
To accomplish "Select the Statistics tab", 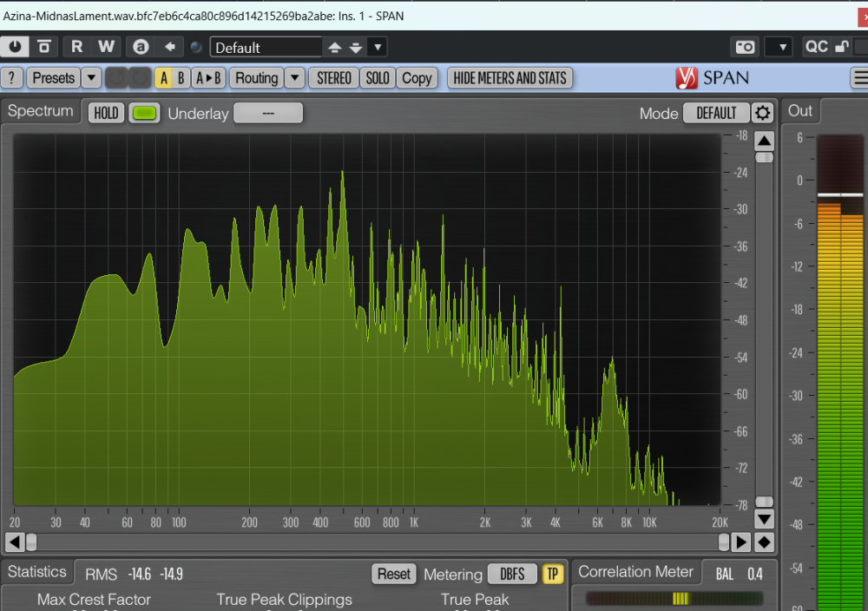I will 37,572.
